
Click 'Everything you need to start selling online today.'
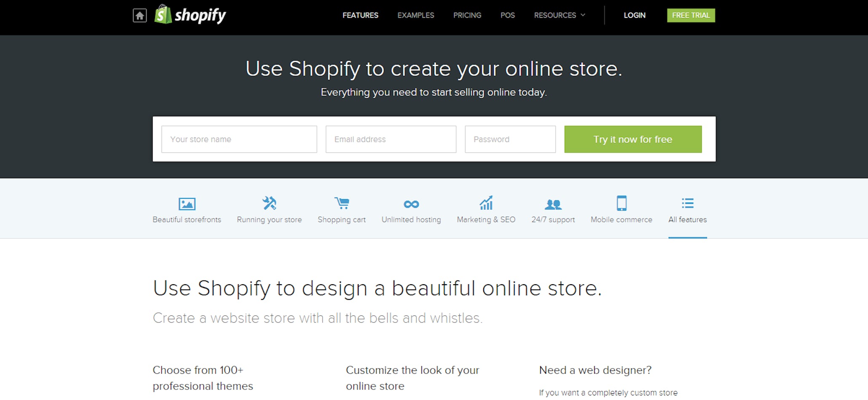434,92
